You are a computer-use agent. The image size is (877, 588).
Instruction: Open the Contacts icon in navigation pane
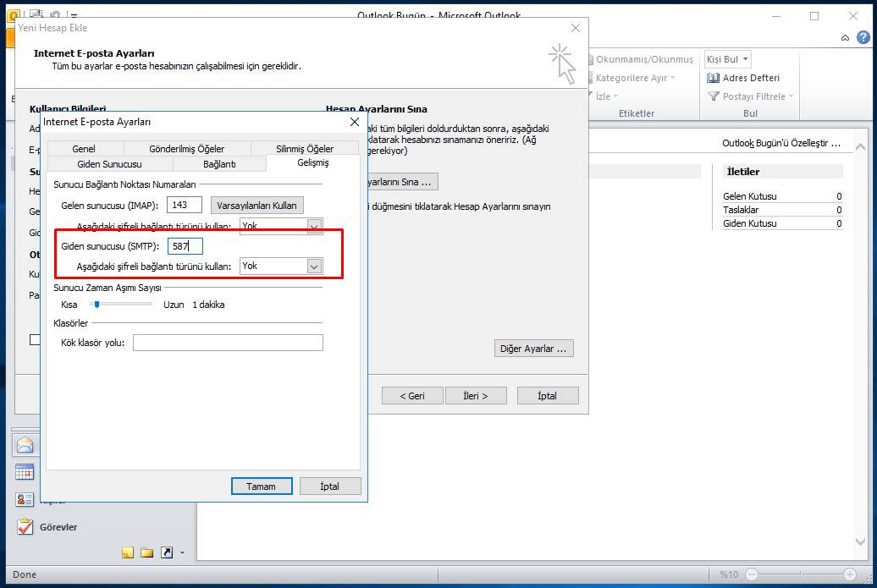[25, 499]
